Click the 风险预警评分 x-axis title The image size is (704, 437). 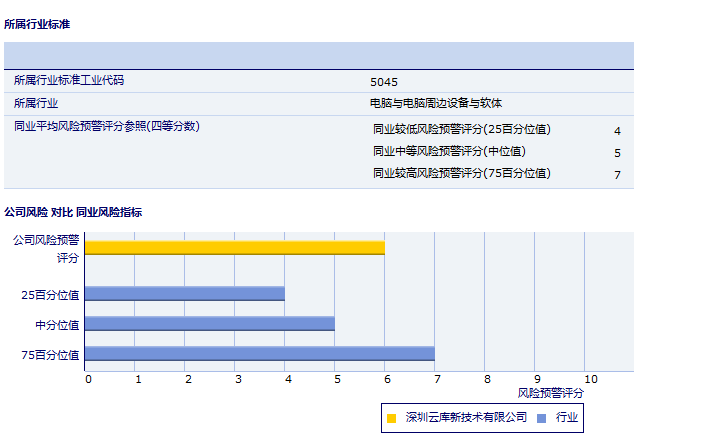click(551, 394)
